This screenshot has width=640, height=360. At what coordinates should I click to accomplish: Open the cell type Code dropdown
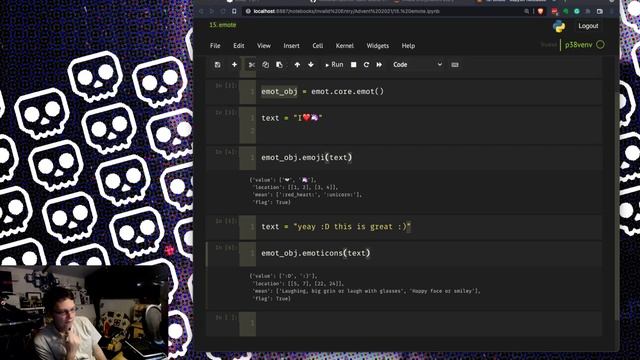pos(417,64)
